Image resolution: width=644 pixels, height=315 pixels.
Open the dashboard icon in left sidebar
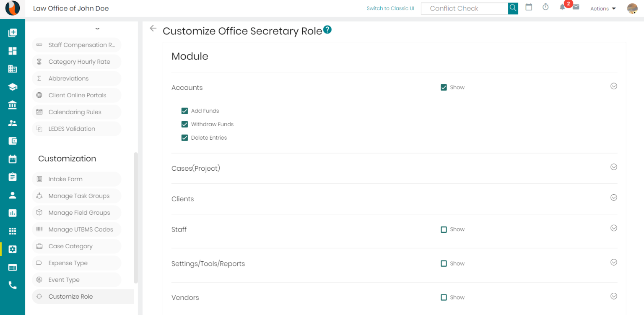(x=13, y=51)
